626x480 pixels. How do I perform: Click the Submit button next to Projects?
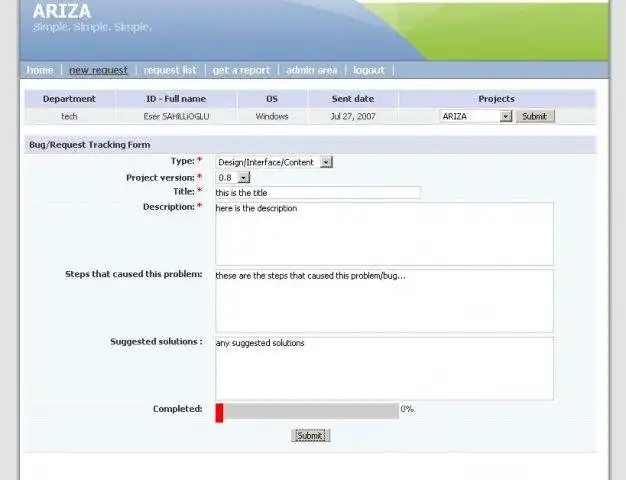535,116
